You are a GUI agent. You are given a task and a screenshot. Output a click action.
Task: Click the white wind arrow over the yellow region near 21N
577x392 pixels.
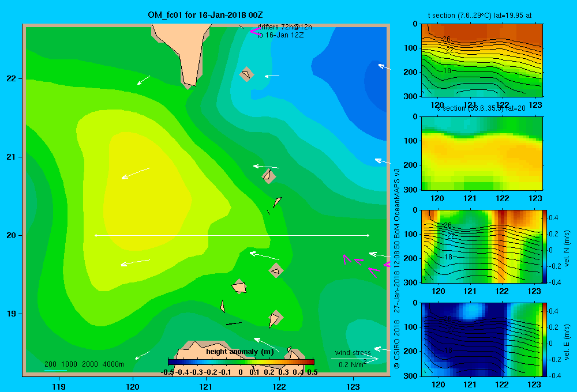click(136, 173)
